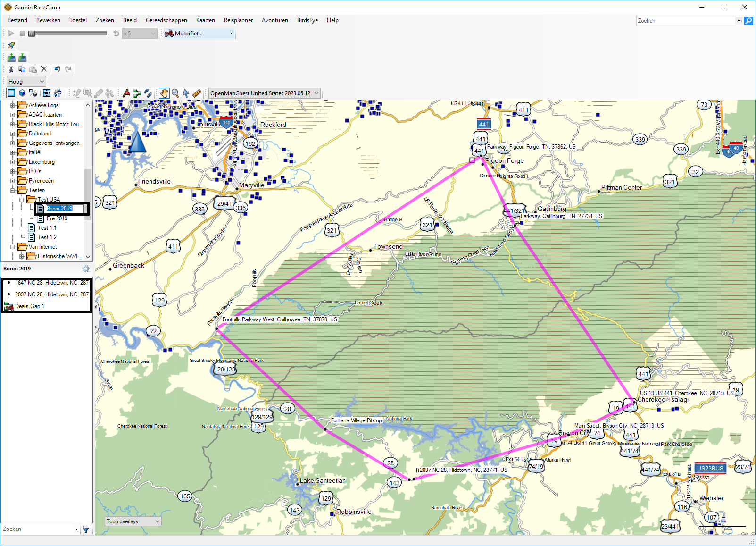Open the Motorfiets activity profile dropdown
The height and width of the screenshot is (546, 756).
point(231,34)
